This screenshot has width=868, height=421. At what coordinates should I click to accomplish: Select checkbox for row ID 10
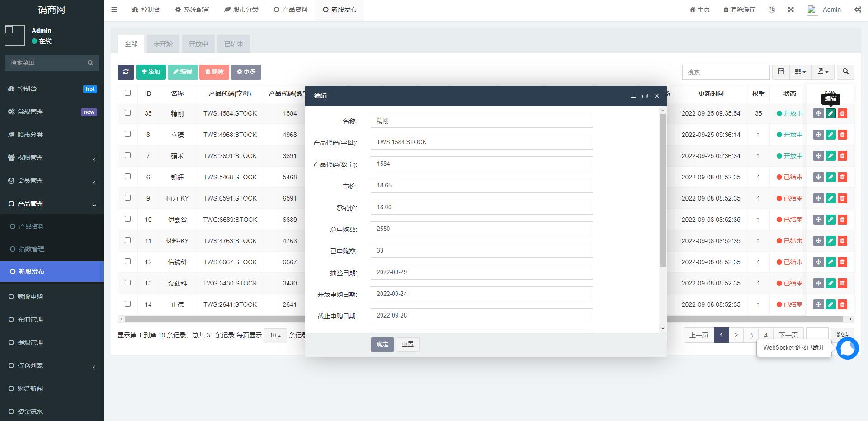(x=127, y=219)
